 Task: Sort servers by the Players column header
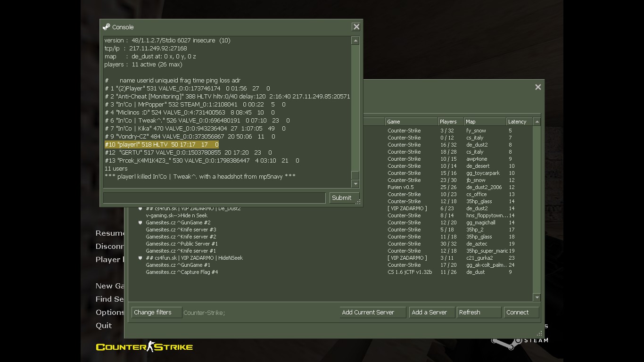(x=450, y=122)
